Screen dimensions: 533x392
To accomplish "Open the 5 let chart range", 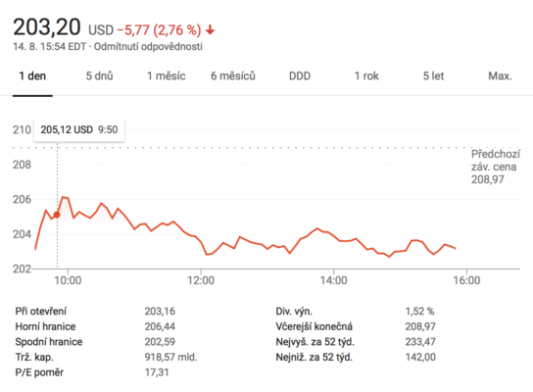I will [x=433, y=75].
